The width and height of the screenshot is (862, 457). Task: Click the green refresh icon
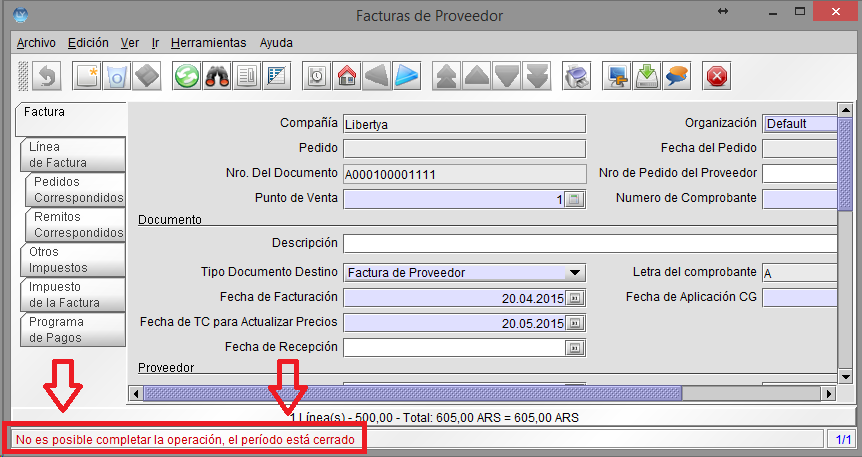click(186, 76)
